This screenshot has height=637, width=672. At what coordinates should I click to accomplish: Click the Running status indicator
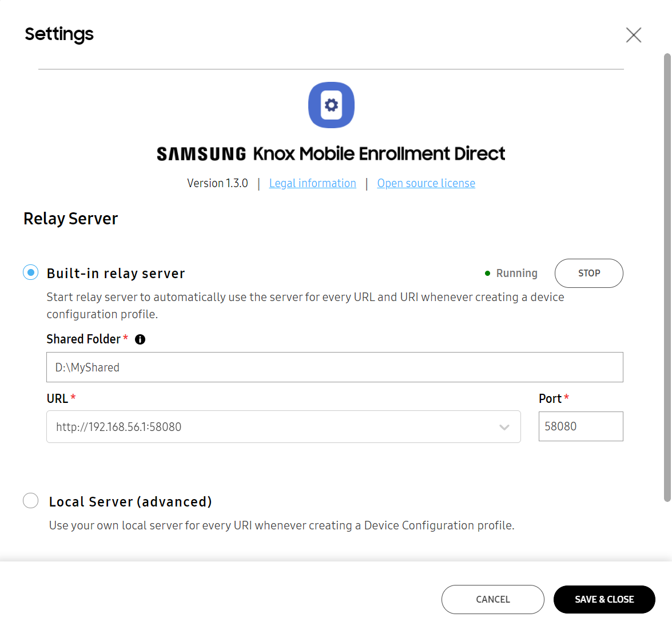[x=511, y=273]
